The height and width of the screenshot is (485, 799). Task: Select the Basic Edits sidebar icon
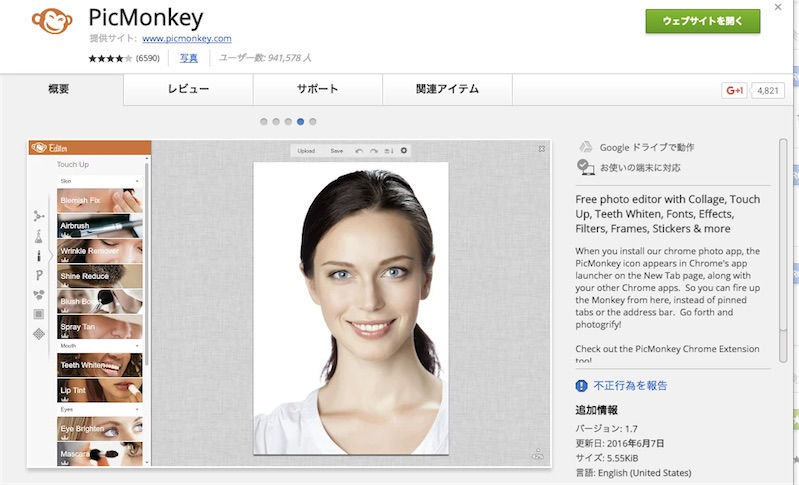(x=39, y=216)
